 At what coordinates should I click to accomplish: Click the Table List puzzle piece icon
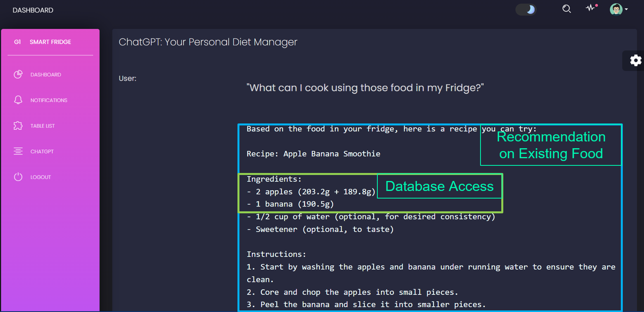(x=18, y=125)
